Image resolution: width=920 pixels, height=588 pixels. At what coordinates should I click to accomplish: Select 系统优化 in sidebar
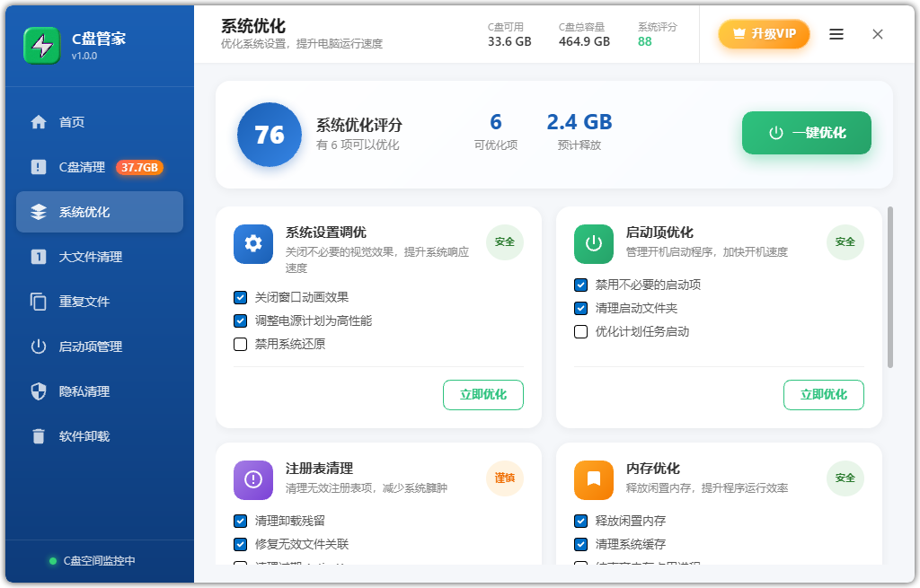(100, 212)
